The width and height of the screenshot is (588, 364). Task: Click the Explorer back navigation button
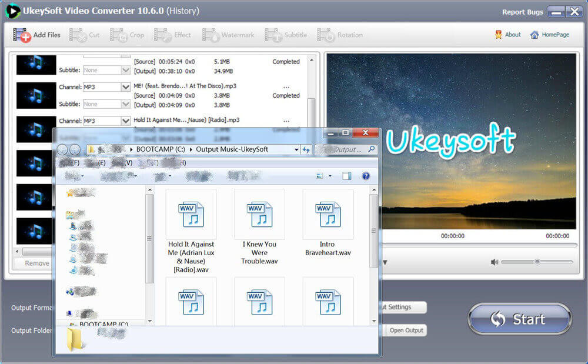coord(63,149)
